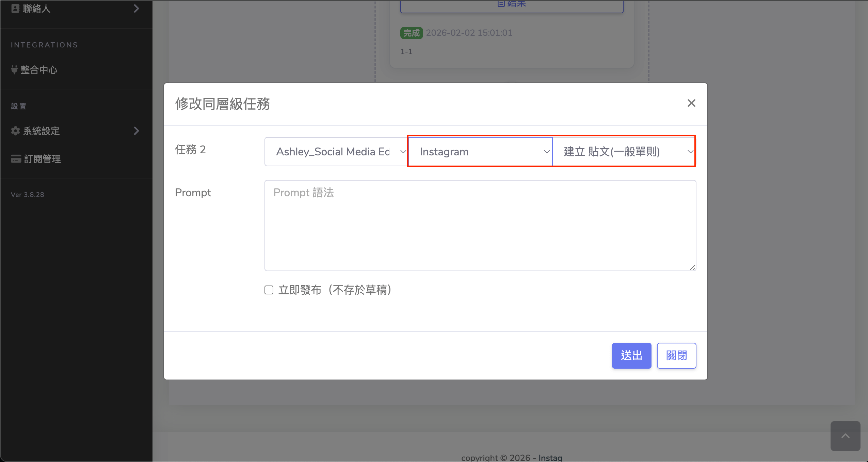Click the Instag footer link
The image size is (868, 462).
click(550, 458)
